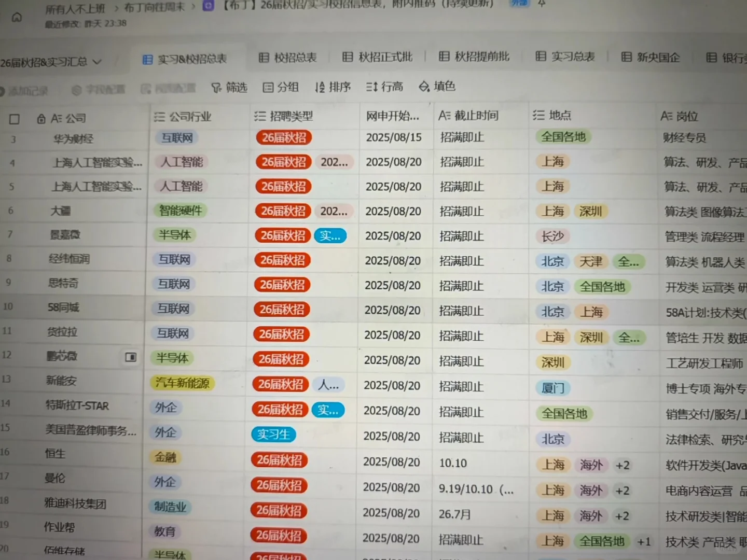Select the 新能安 company cell

(61, 381)
